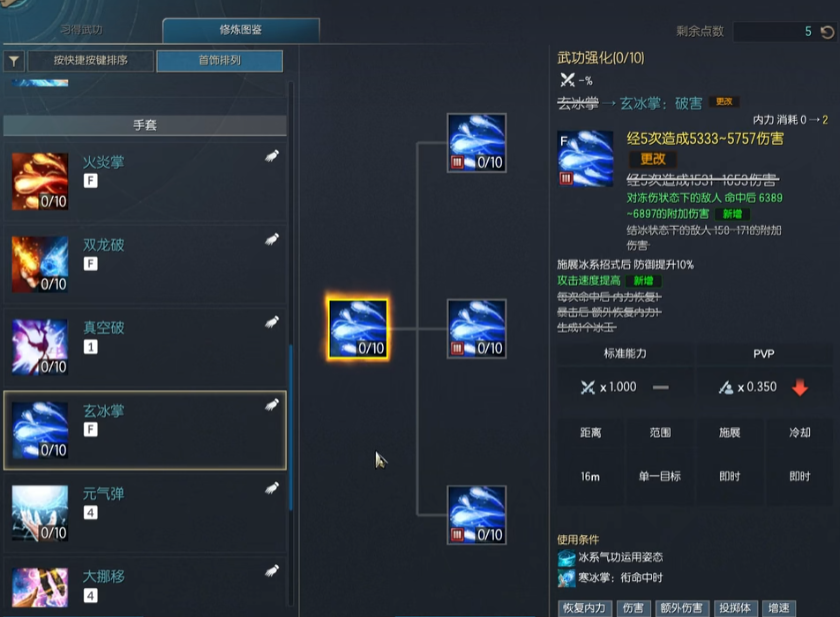Viewport: 840px width, 617px height.
Task: Switch to the 修炼图鉴 tab
Action: click(x=241, y=30)
